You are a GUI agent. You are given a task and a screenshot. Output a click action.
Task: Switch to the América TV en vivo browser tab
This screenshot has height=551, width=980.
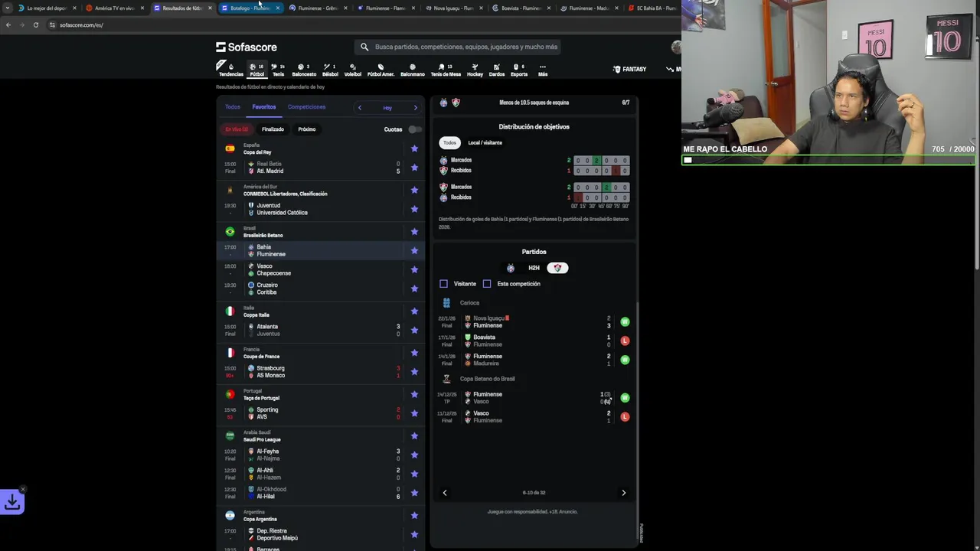coord(113,8)
